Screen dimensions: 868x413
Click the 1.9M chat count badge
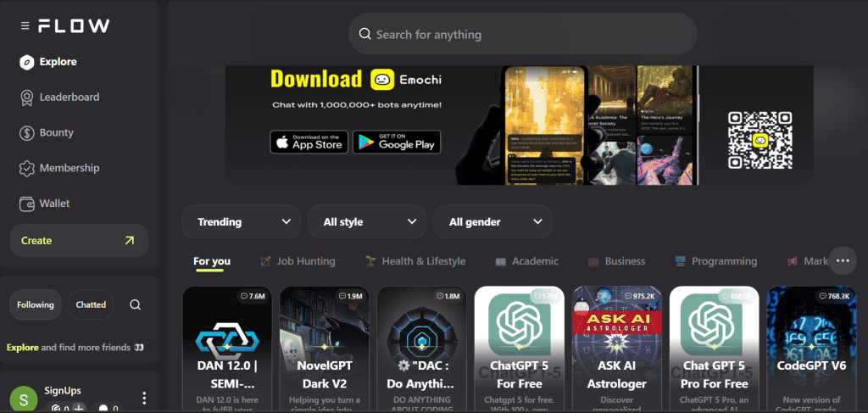click(350, 296)
